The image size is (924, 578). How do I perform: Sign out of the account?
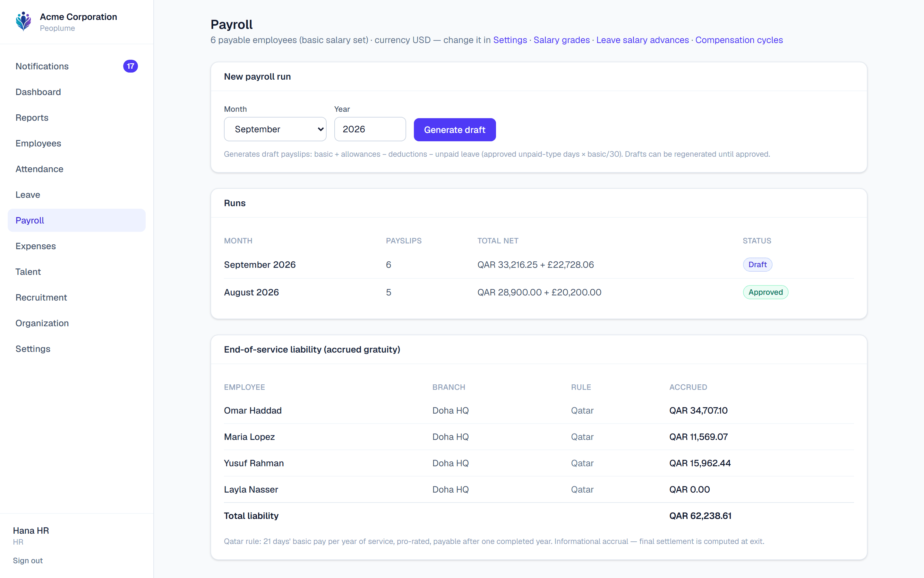click(x=28, y=560)
